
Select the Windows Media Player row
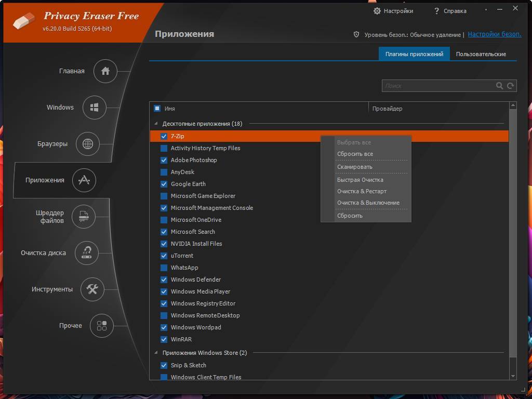tap(329, 291)
